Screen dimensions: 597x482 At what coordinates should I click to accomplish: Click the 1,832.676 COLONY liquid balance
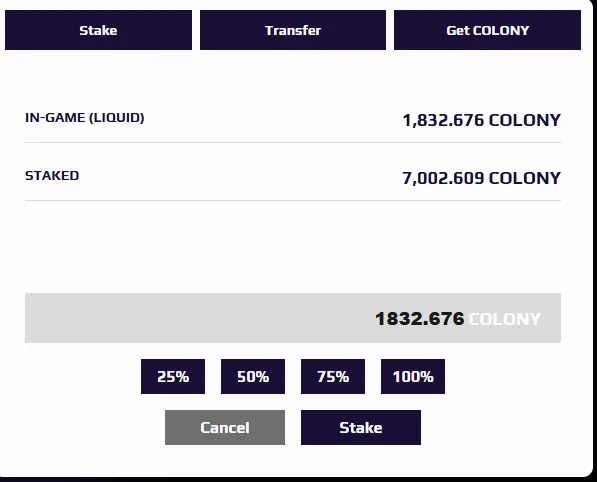[481, 120]
